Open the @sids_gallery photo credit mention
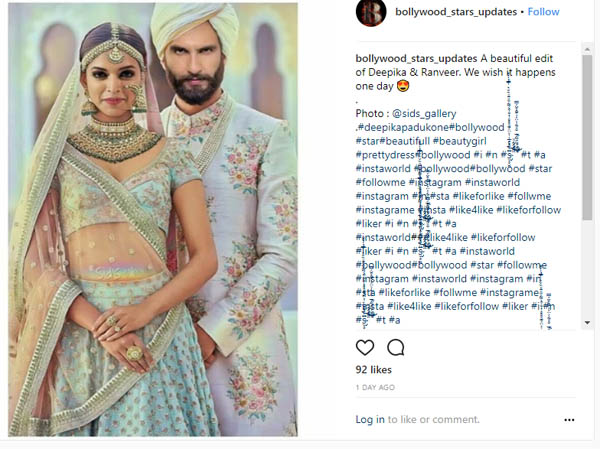This screenshot has width=600, height=449. tap(424, 114)
